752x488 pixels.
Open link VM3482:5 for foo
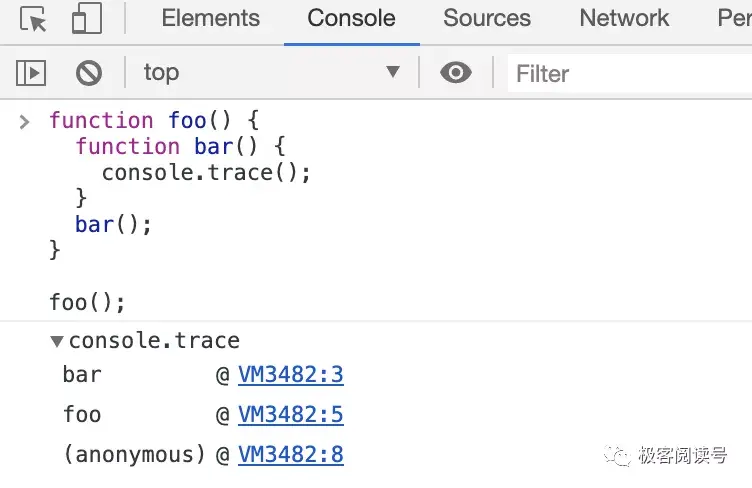pyautogui.click(x=291, y=415)
